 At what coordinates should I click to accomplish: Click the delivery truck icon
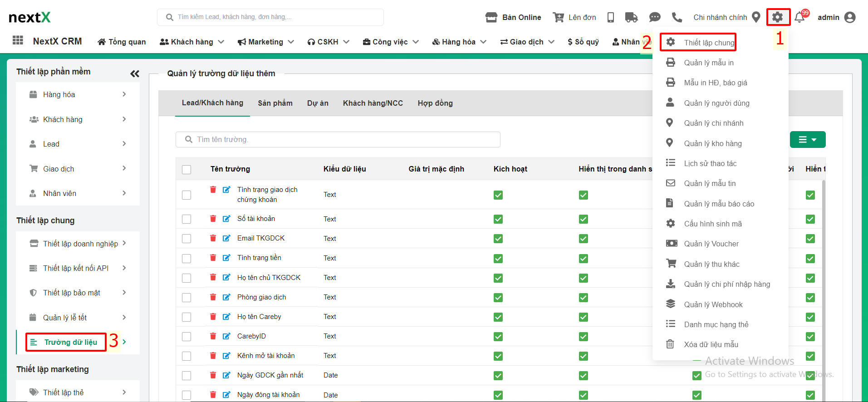click(x=631, y=17)
